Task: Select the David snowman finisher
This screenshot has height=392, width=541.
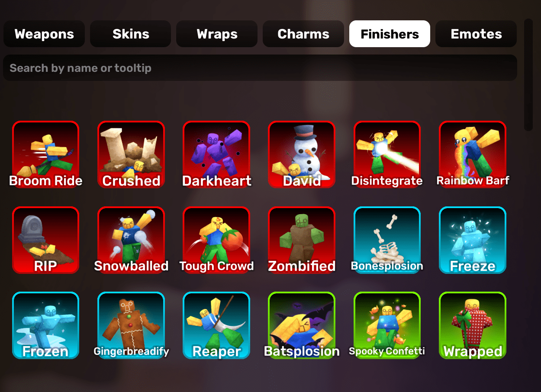Action: tap(302, 154)
